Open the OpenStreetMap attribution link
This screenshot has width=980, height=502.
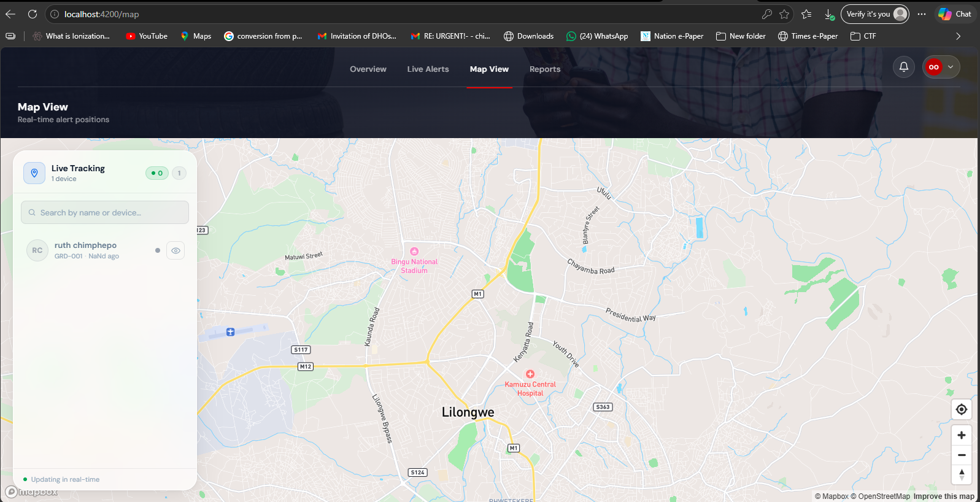tap(880, 496)
